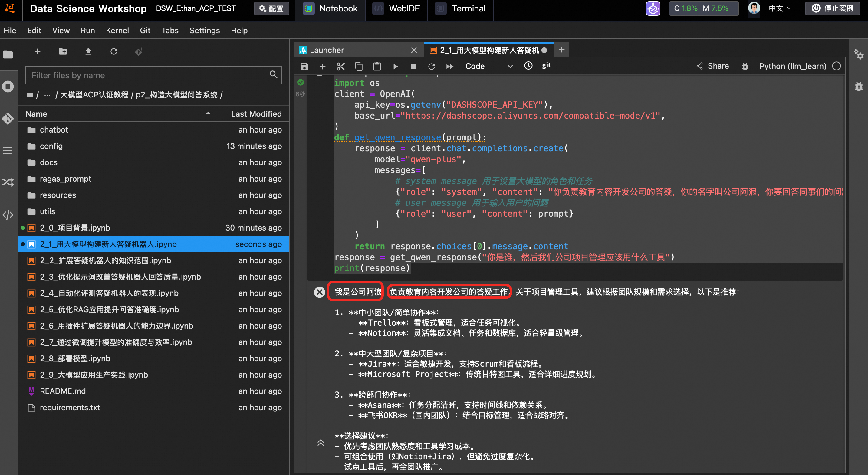Open the file browser sidebar panel
Screen dimensions: 868x475
coord(8,54)
